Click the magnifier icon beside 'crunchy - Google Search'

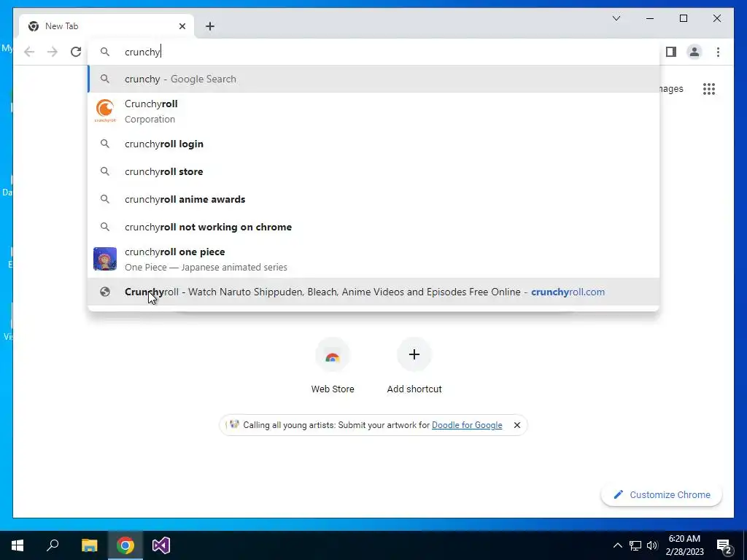click(105, 79)
